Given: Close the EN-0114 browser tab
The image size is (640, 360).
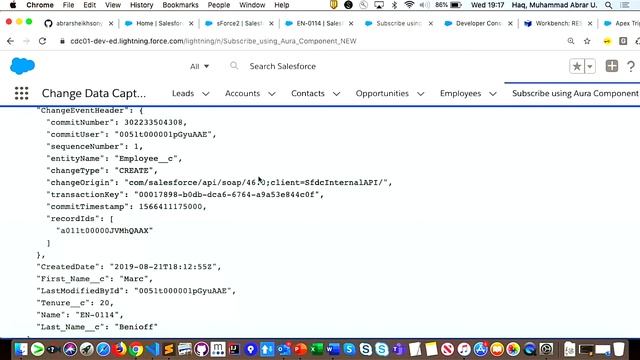Looking at the screenshot, I should point(351,24).
